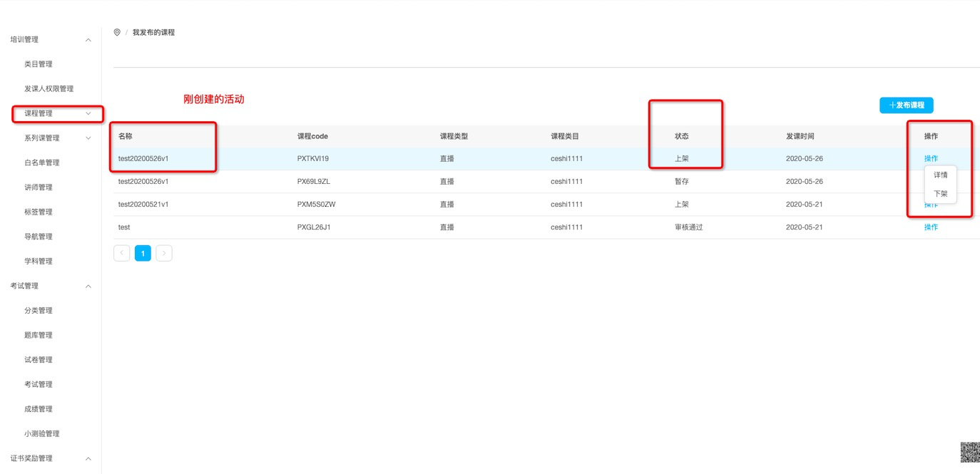Click the course code PX69L9ZL
The width and height of the screenshot is (980, 474).
(314, 181)
